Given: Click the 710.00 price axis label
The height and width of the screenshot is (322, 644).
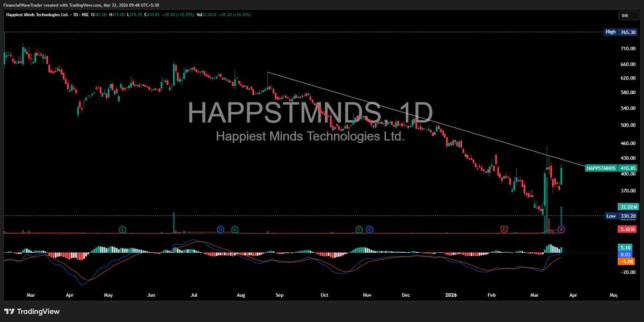Looking at the screenshot, I should 628,48.
